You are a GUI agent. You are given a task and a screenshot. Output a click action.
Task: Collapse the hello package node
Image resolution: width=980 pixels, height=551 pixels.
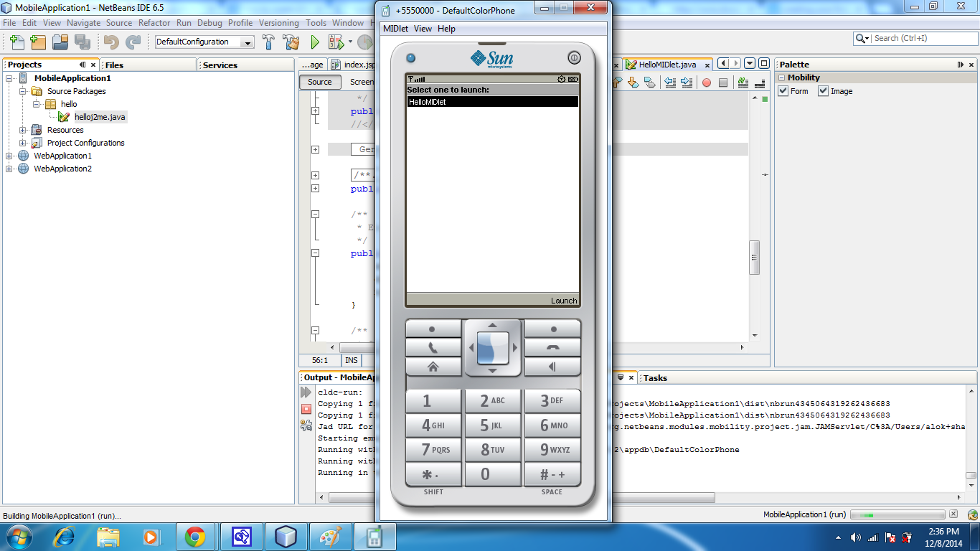(36, 104)
